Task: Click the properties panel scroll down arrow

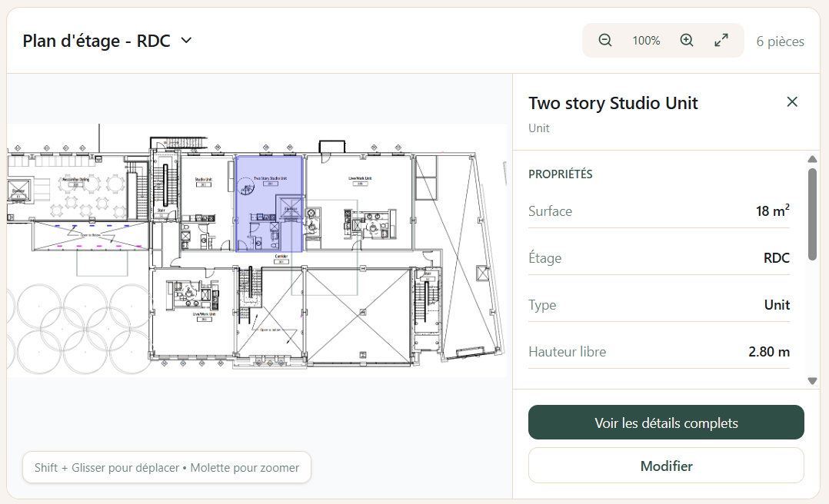Action: point(812,380)
